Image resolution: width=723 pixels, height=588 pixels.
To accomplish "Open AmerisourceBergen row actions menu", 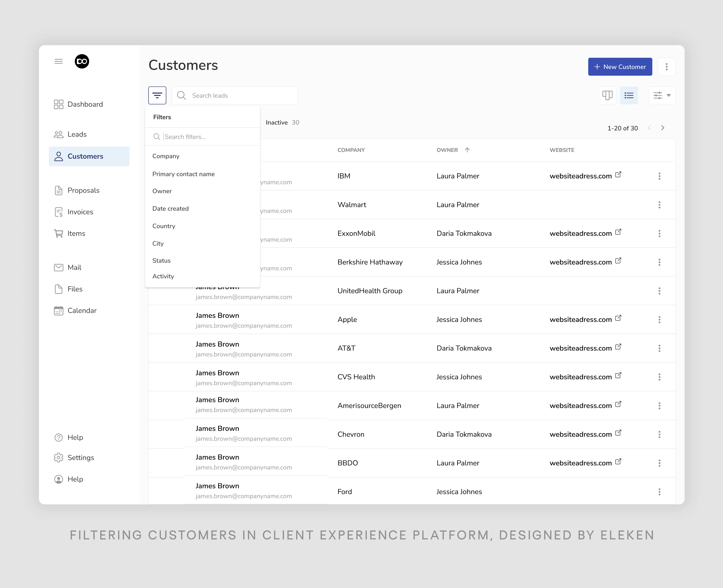I will coord(659,406).
